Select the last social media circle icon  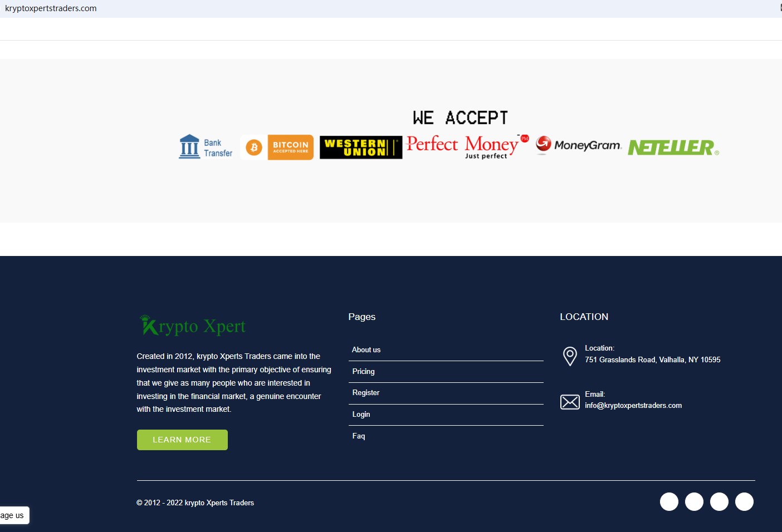744,501
